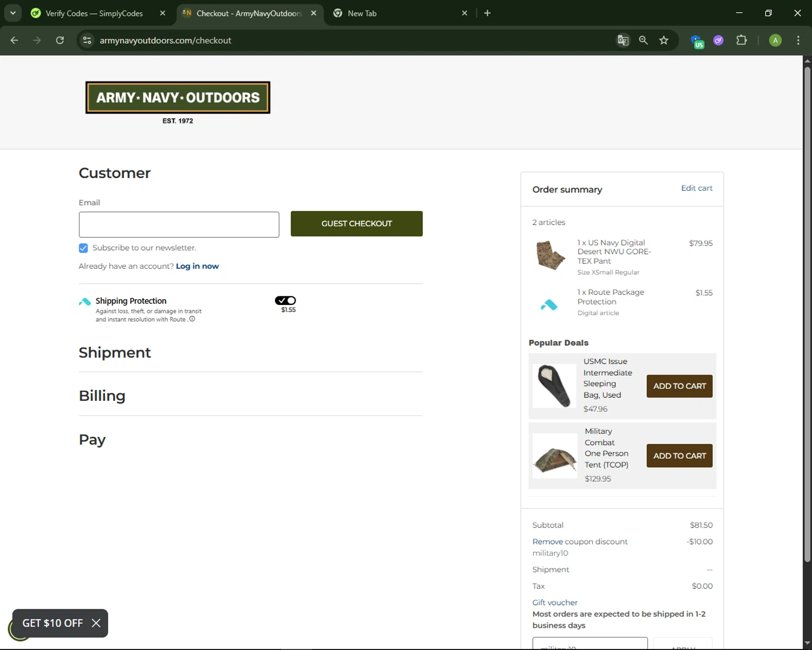812x650 pixels.
Task: Close the Verify Codes — SimplyCodes tab
Action: (x=162, y=13)
